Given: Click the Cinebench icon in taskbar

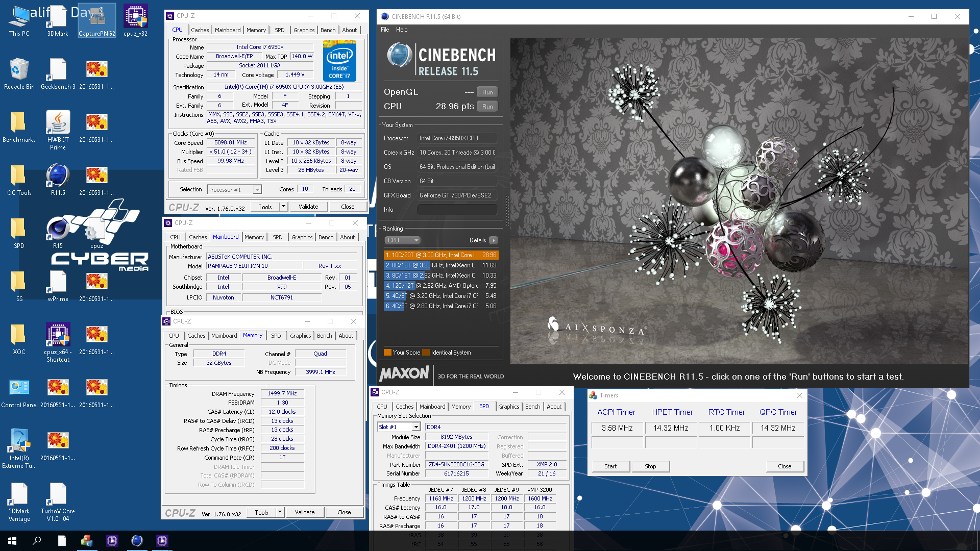Looking at the screenshot, I should 137,541.
